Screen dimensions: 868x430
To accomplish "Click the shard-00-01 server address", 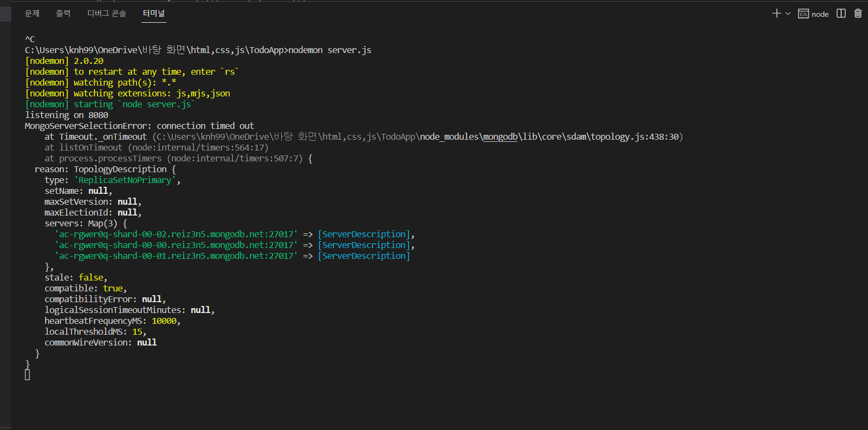I will point(176,256).
